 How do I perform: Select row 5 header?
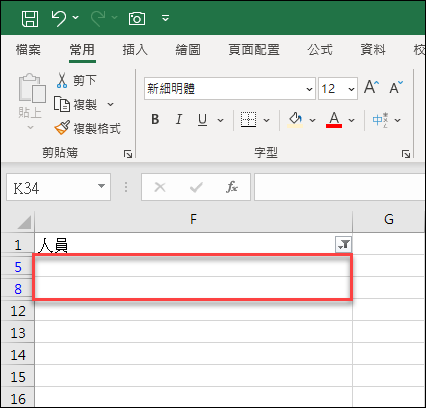18,267
